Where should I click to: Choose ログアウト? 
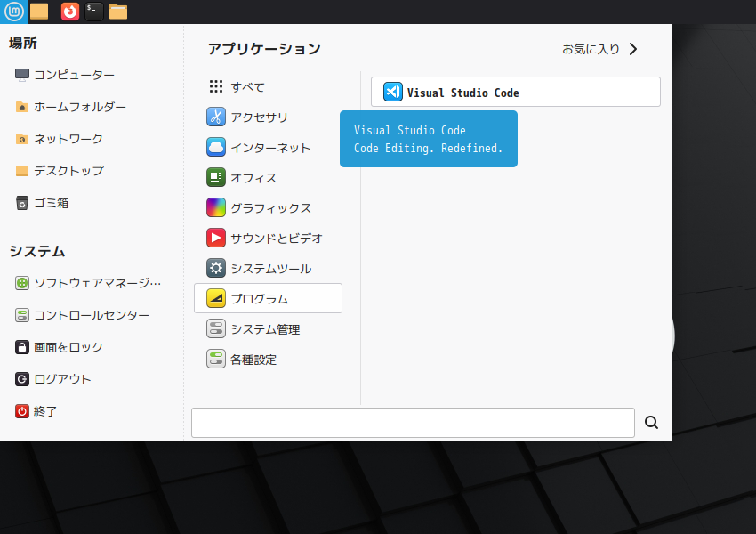tap(53, 379)
